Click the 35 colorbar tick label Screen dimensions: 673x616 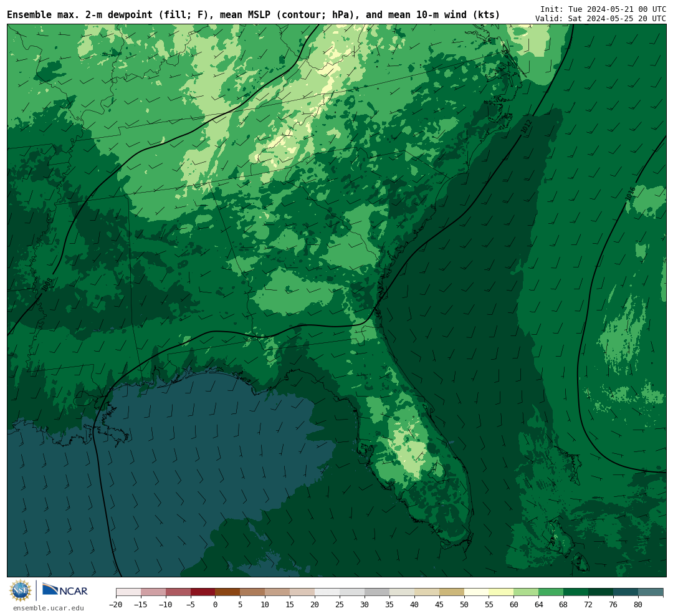(x=389, y=604)
